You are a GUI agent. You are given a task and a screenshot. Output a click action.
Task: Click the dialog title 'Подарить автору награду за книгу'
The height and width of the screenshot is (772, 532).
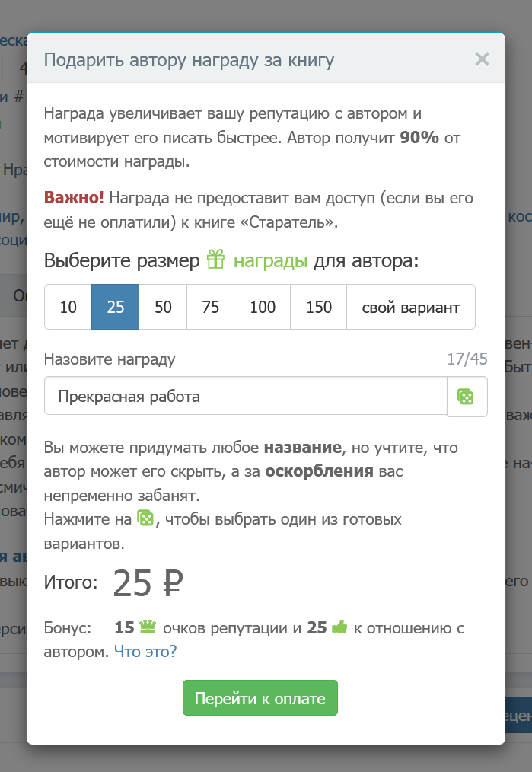[x=189, y=60]
